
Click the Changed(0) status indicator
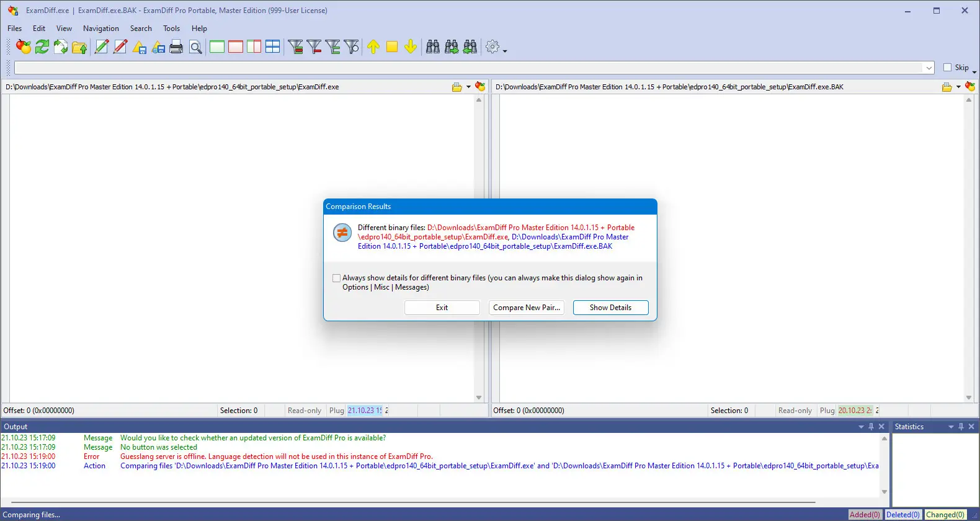tap(945, 515)
